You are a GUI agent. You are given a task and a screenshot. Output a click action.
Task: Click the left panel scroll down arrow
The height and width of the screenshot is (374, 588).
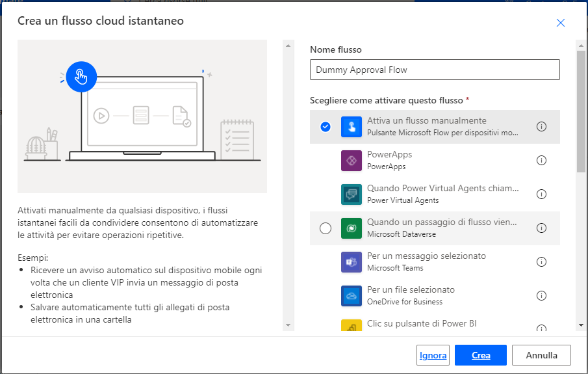[x=288, y=325]
